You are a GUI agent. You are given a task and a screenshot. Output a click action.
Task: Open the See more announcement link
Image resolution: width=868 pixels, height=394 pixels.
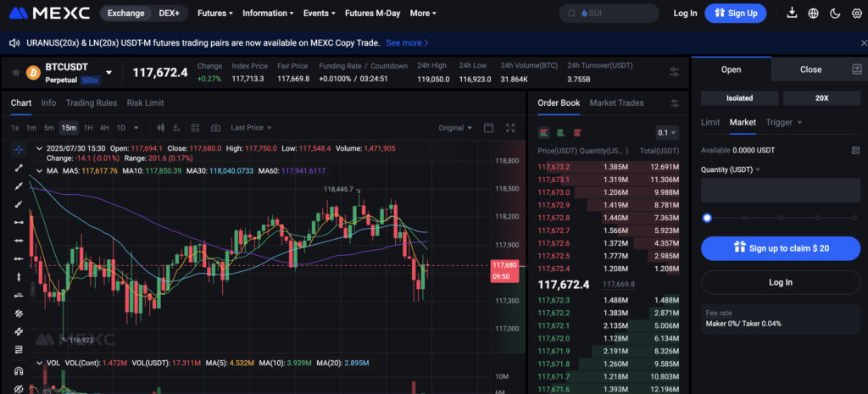pyautogui.click(x=408, y=42)
